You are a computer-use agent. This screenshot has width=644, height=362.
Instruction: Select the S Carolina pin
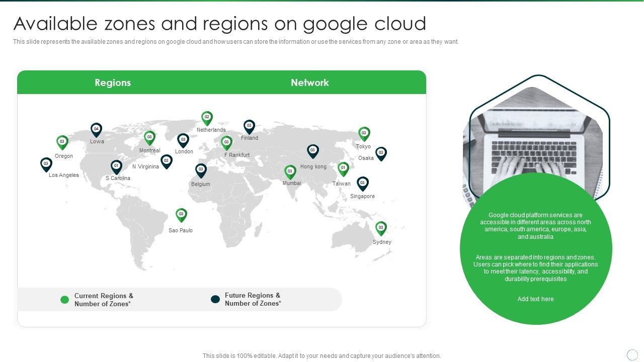(117, 167)
